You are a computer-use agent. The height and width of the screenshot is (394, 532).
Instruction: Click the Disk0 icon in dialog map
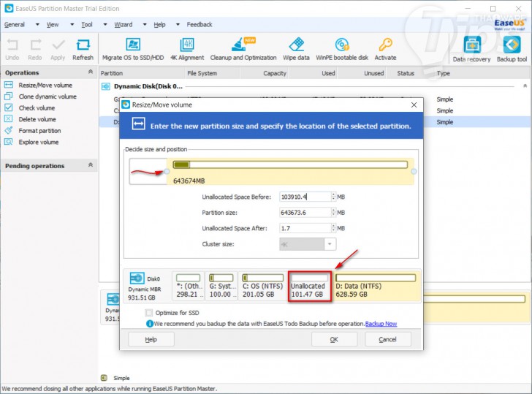point(137,279)
